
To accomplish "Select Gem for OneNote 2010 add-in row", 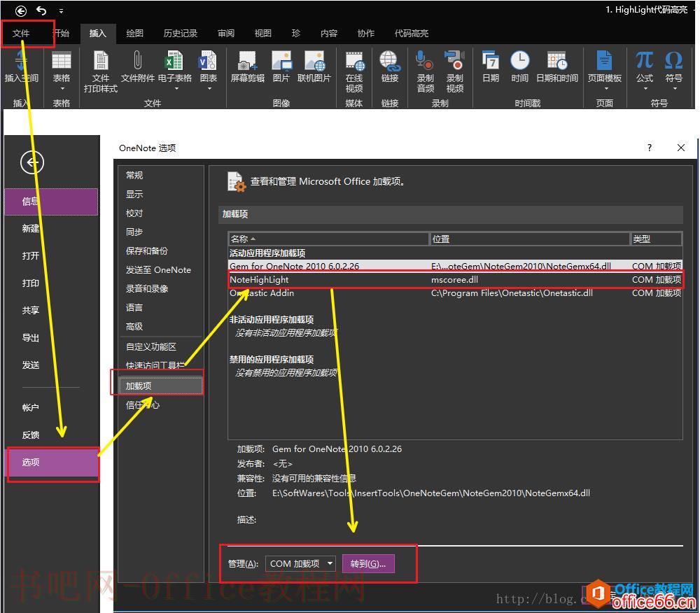I will pos(455,266).
